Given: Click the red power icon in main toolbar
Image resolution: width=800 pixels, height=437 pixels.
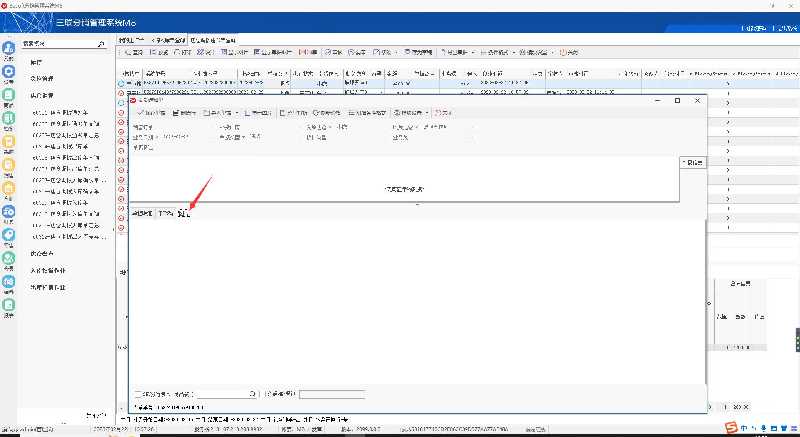Looking at the screenshot, I should pyautogui.click(x=562, y=52).
